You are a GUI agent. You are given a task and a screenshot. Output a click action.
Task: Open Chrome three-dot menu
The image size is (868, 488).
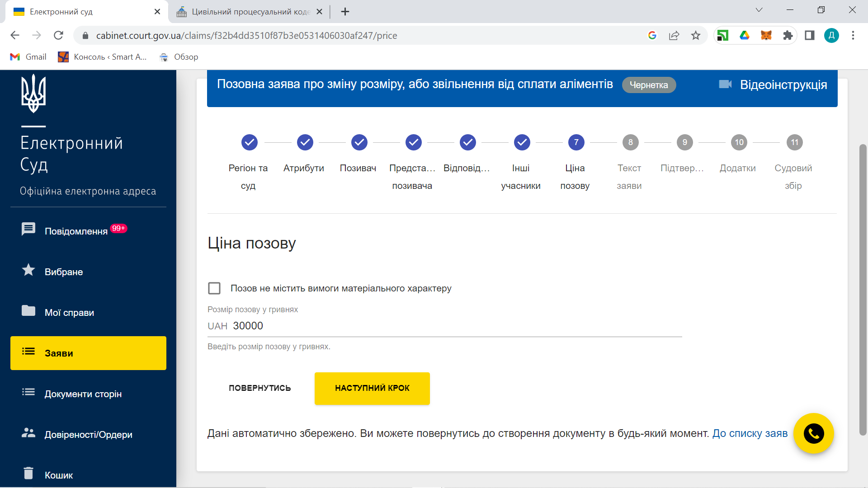coord(853,35)
